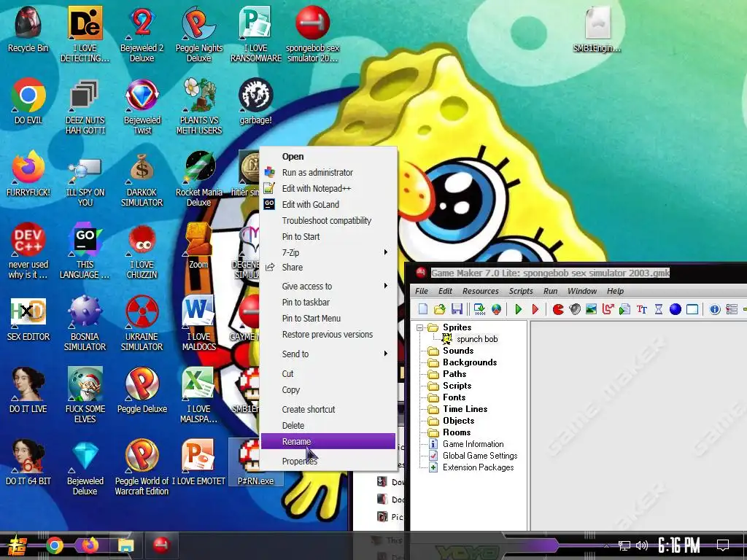Choose Troubleshoot compatibility
The image size is (747, 560).
point(328,220)
